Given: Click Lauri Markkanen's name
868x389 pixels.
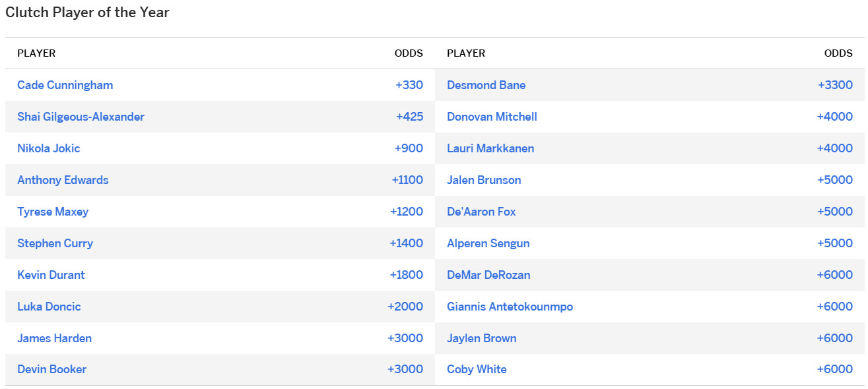Looking at the screenshot, I should point(490,148).
